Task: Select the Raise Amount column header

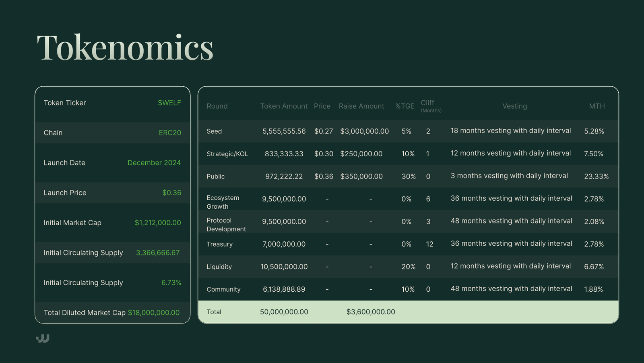Action: pos(361,106)
